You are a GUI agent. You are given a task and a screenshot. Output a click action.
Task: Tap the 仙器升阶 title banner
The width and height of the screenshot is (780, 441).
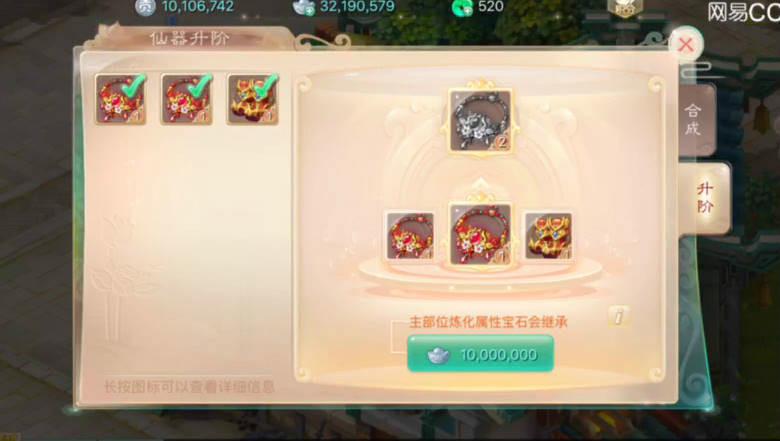tap(190, 38)
